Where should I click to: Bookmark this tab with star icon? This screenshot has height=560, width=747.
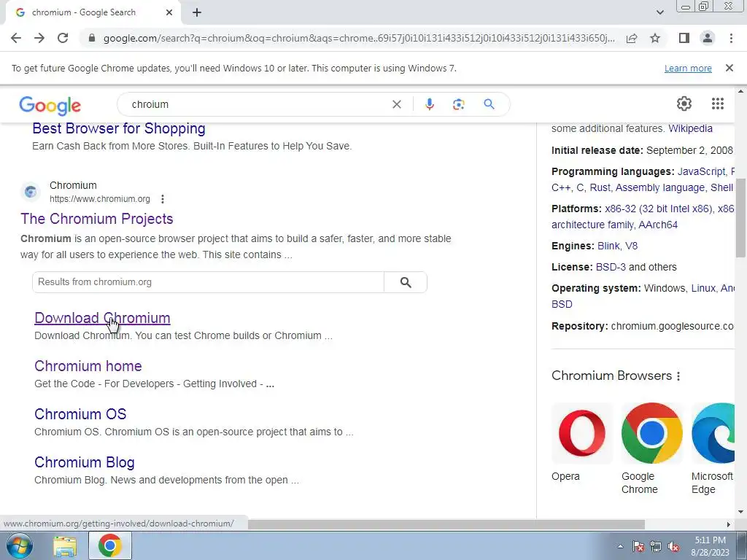[655, 38]
